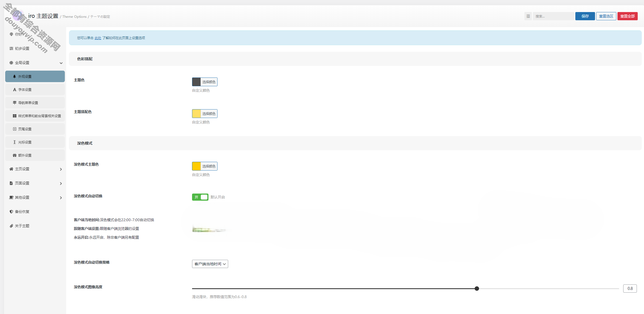The height and width of the screenshot is (314, 644).
Task: Click the document icon beside 页面设置
Action: pos(11,183)
